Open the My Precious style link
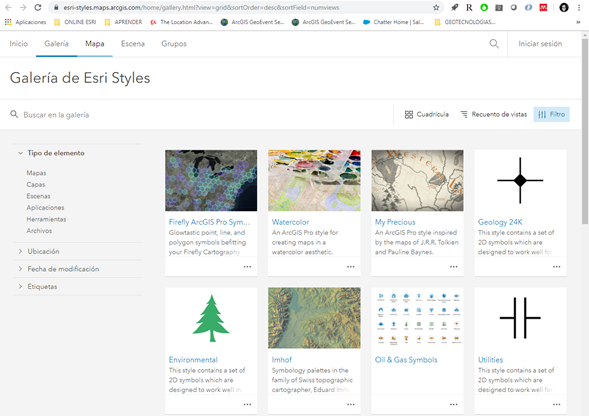 click(x=395, y=222)
